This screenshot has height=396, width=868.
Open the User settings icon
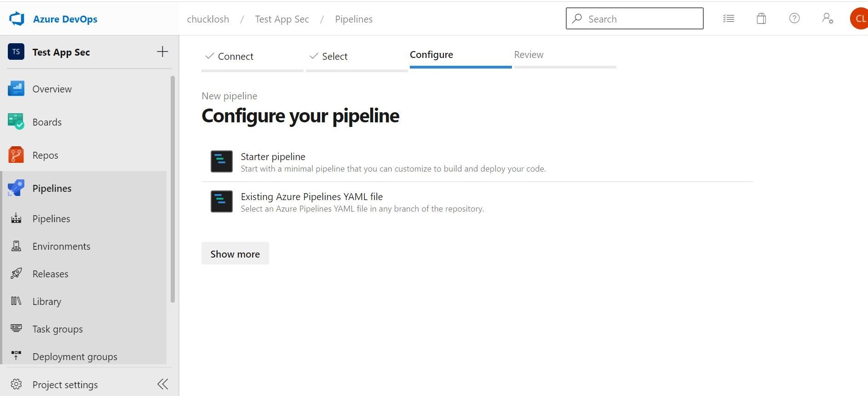coord(828,18)
